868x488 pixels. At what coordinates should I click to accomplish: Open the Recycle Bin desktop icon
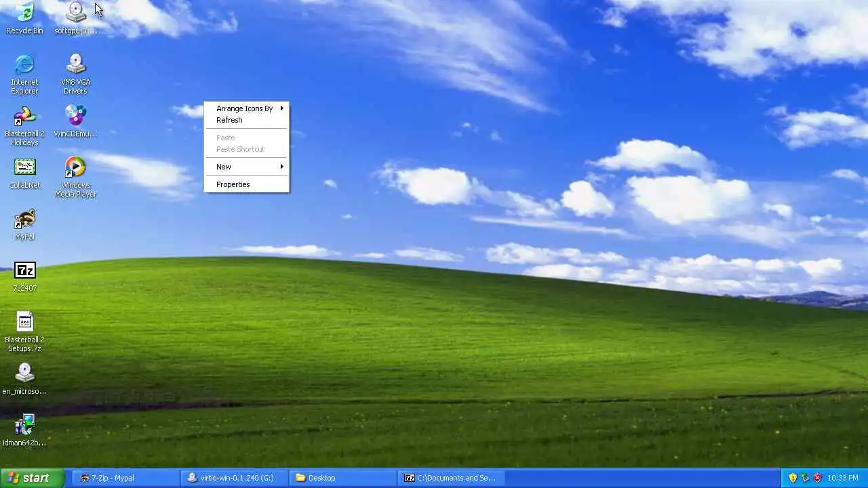(24, 18)
